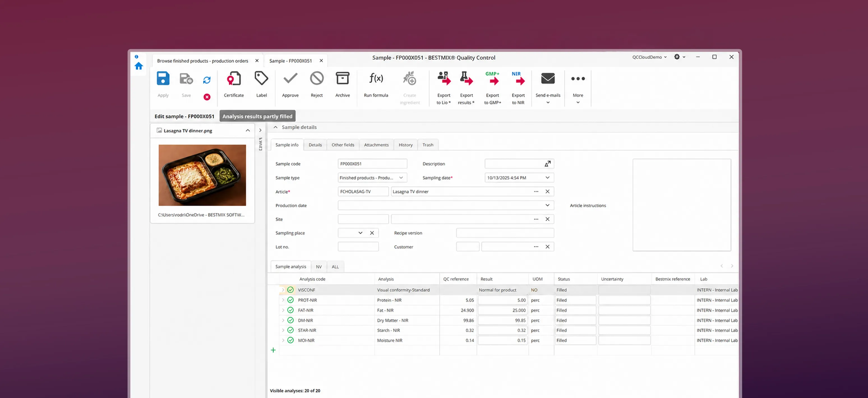Click the refresh arrows icon

207,80
